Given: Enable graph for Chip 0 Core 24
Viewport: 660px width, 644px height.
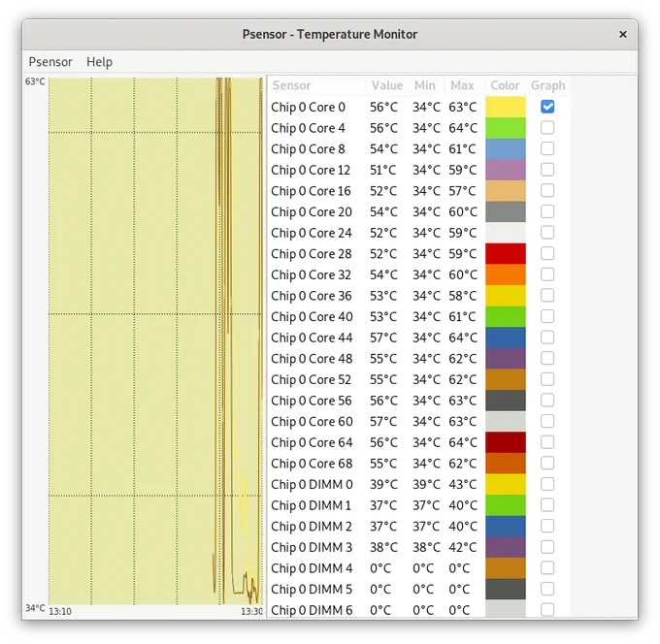Looking at the screenshot, I should coord(547,233).
